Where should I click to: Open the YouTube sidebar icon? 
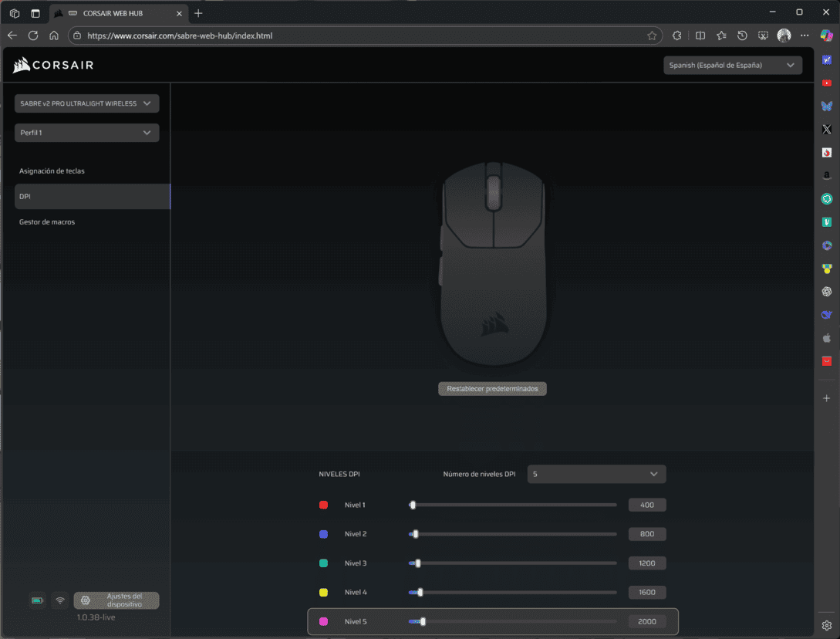pyautogui.click(x=827, y=83)
